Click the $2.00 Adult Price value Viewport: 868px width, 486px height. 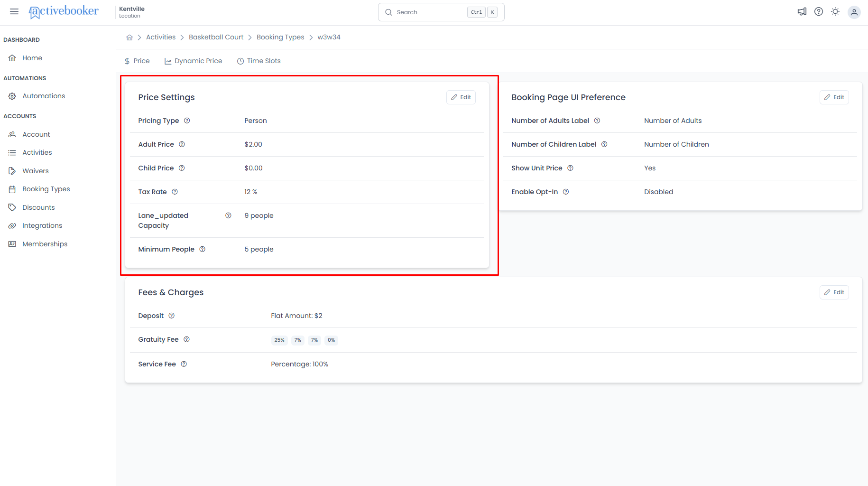[253, 144]
